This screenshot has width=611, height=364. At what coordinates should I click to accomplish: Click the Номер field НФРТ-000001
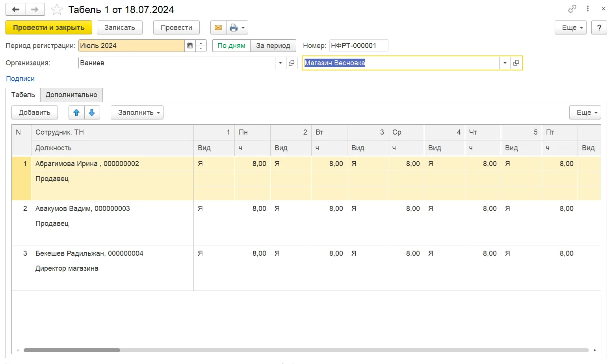pos(358,46)
